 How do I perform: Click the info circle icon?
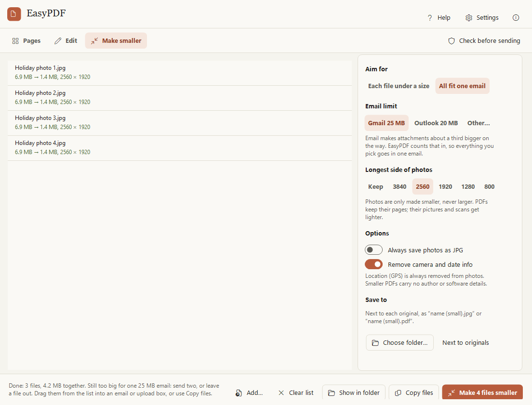(x=516, y=18)
